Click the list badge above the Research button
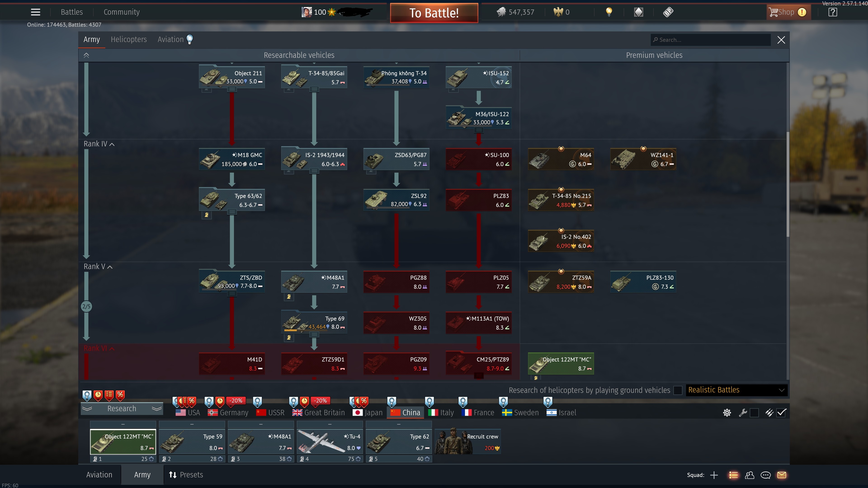Viewport: 868px width, 488px height. [x=109, y=395]
